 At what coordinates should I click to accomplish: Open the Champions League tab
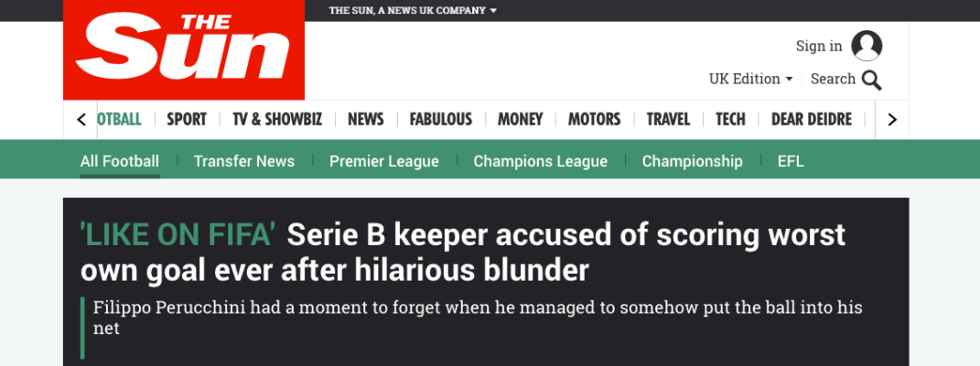[541, 161]
